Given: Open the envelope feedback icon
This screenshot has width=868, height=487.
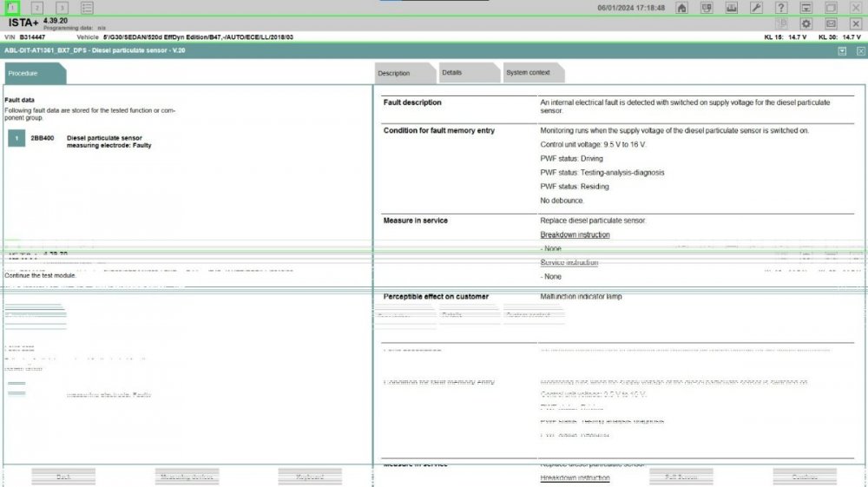Looking at the screenshot, I should tap(831, 23).
